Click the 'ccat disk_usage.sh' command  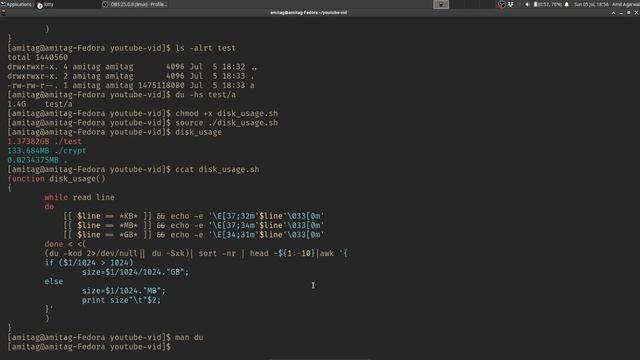pyautogui.click(x=217, y=169)
